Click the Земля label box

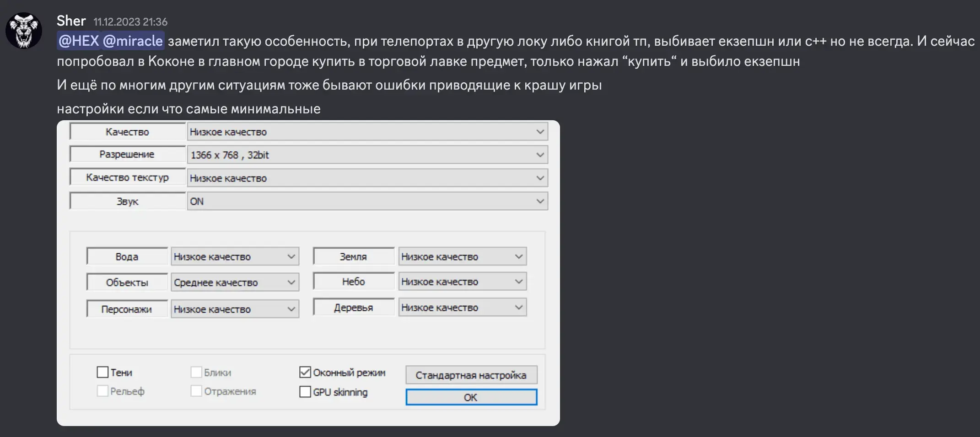click(354, 256)
